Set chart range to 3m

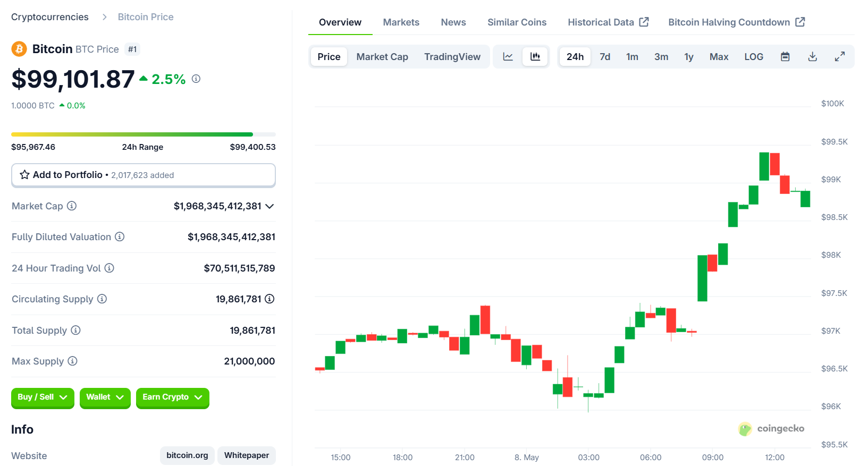(x=661, y=56)
